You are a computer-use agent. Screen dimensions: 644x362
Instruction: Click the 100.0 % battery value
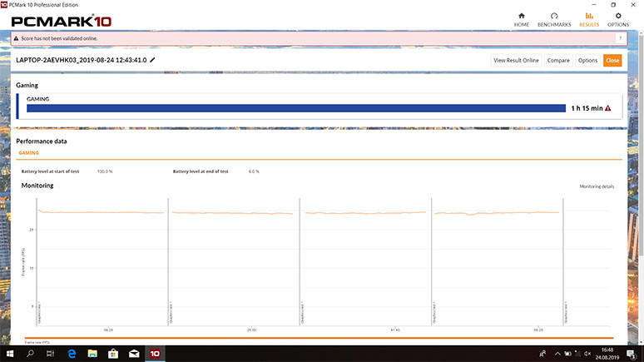(x=105, y=171)
